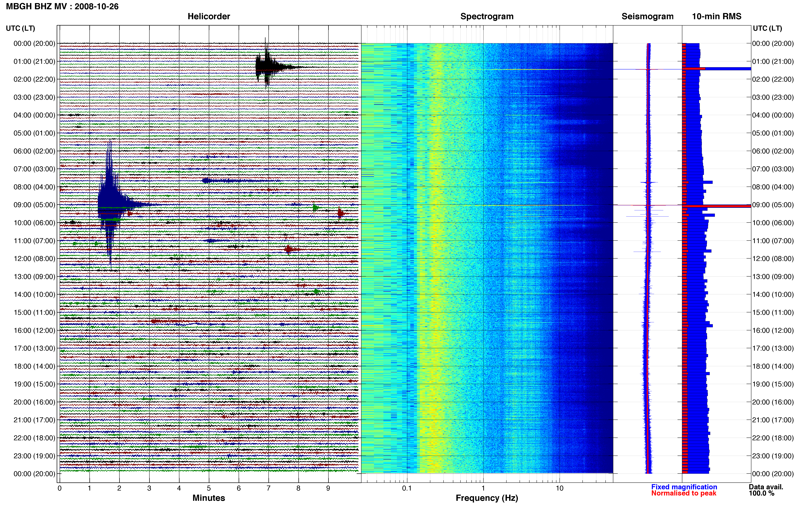Click the elongated blue signal on the 07:40 trace
The image size is (812, 508).
point(242,181)
